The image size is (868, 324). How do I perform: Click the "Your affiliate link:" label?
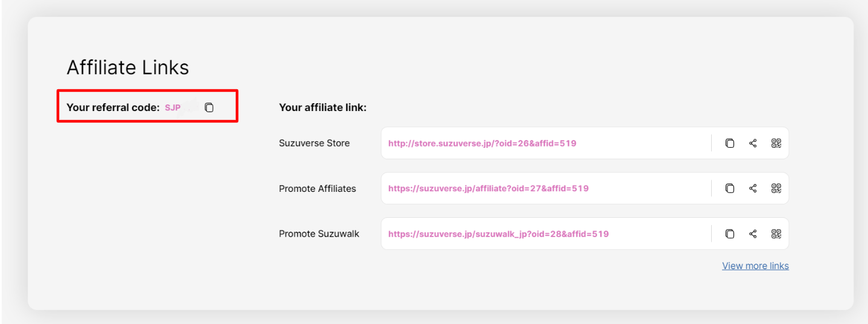click(323, 107)
